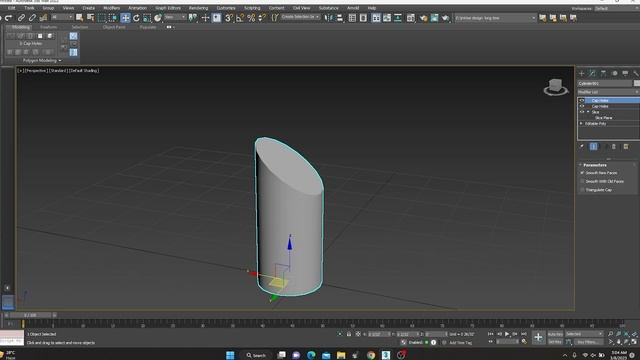Toggle the 3D Snaps icon
Image resolution: width=640 pixels, height=360 pixels.
click(x=229, y=18)
